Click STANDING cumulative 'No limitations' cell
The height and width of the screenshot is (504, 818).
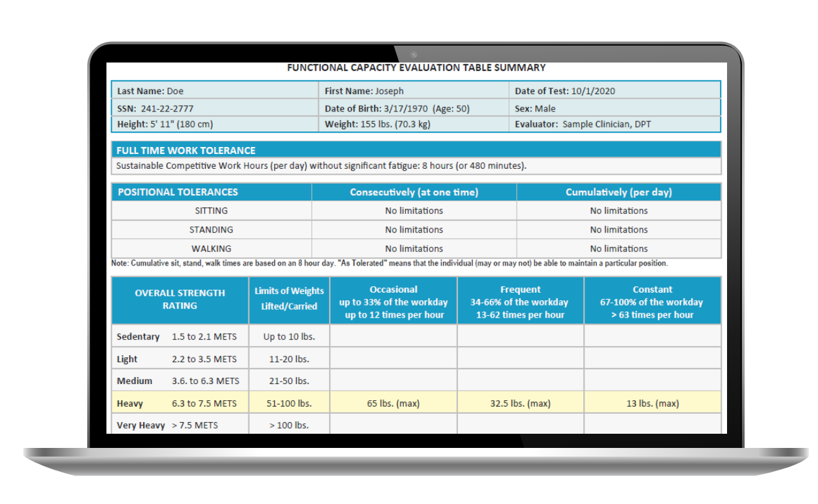(619, 229)
